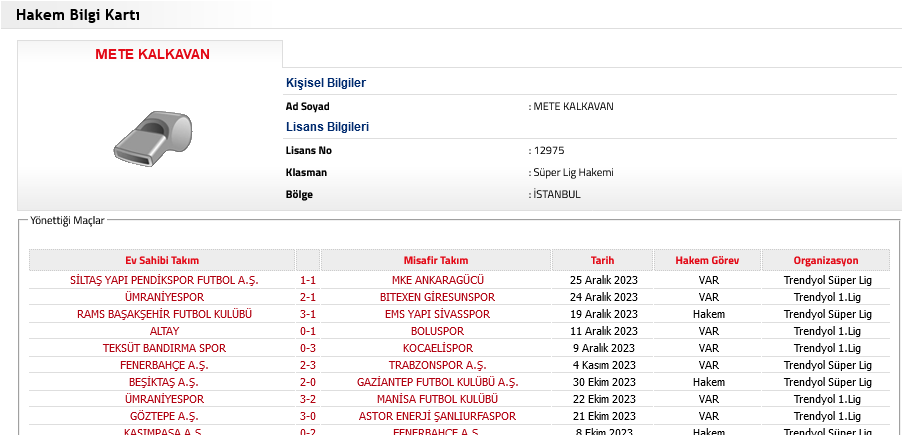Select date 9 Aralık 2023
The width and height of the screenshot is (902, 435).
[x=603, y=349]
